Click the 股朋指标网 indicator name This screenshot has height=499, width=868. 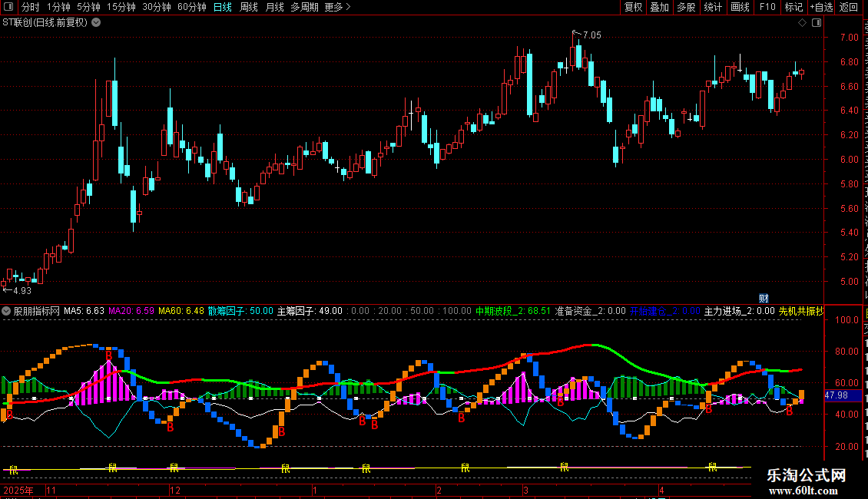point(37,311)
